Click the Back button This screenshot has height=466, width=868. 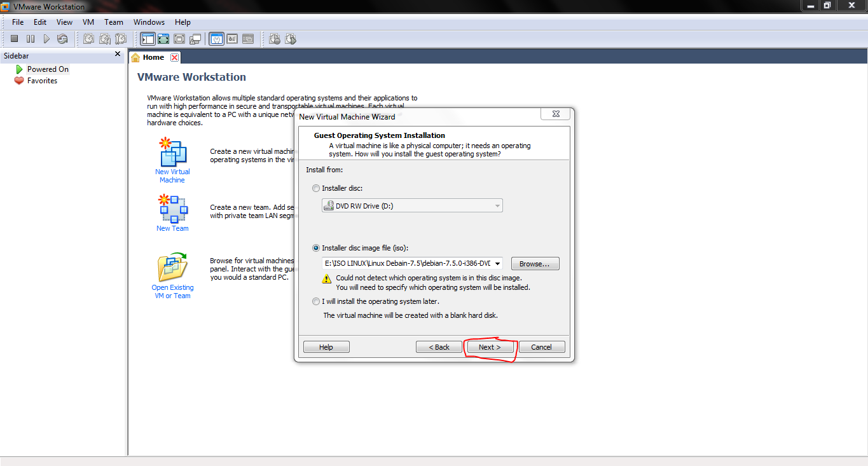439,347
